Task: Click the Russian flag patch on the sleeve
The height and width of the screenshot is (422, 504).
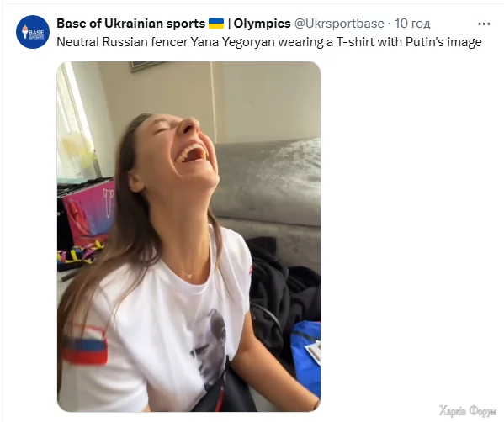Action: click(x=85, y=346)
